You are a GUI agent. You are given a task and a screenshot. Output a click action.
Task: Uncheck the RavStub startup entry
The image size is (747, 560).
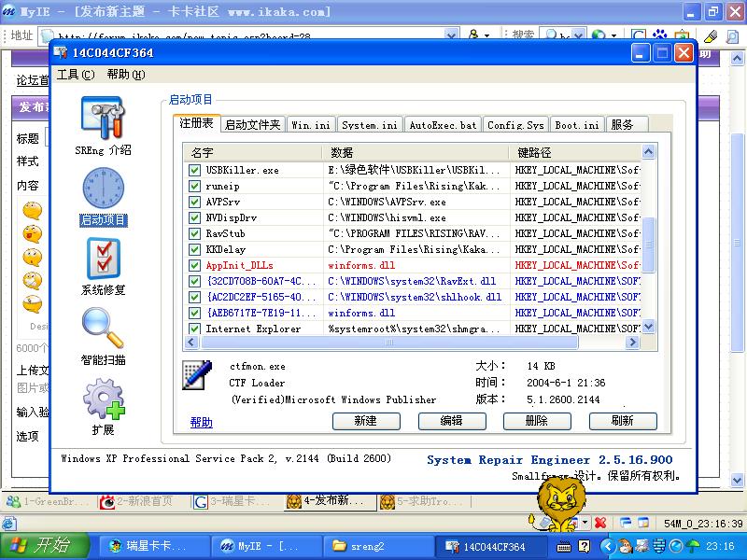[x=194, y=233]
